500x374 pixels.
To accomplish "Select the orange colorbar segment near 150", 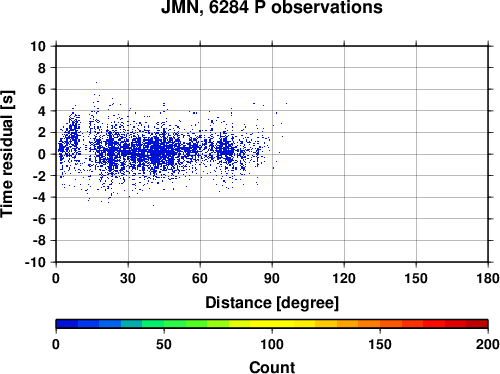I will (x=369, y=324).
